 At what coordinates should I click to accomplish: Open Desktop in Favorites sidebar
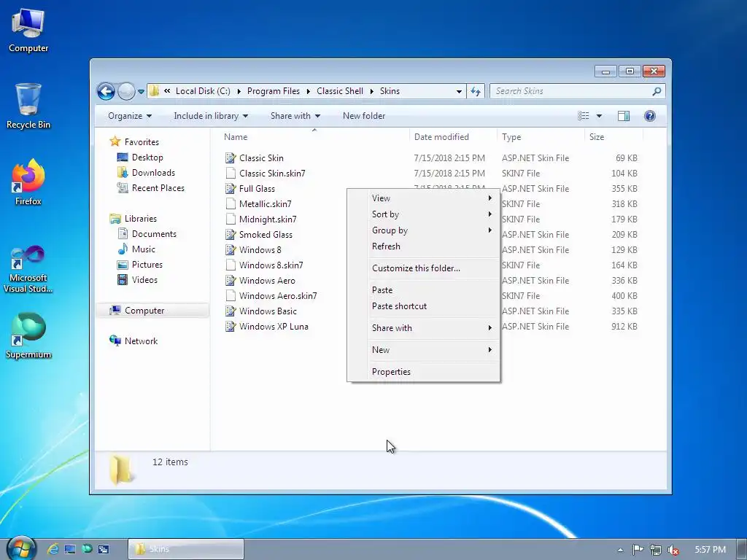147,157
